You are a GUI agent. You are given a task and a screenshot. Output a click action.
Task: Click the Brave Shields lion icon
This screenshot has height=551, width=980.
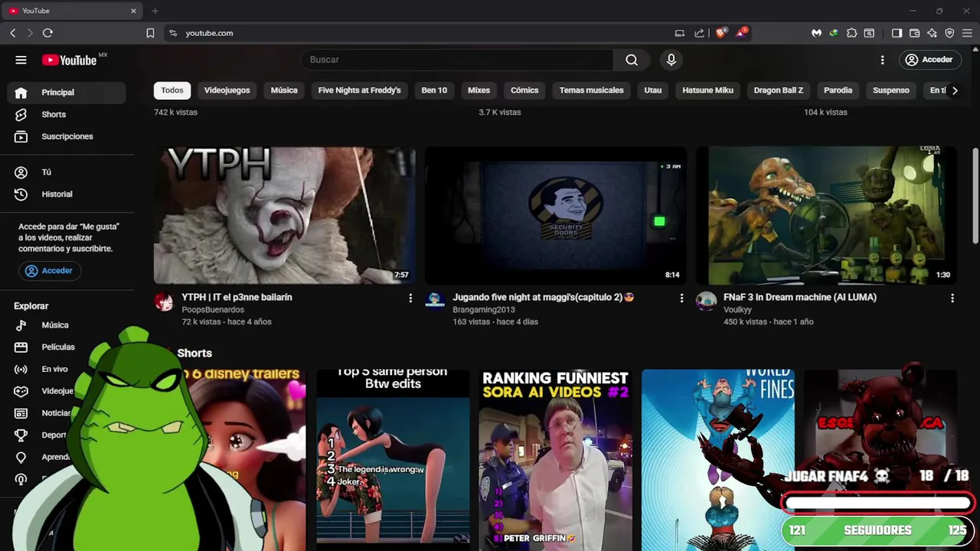point(720,33)
